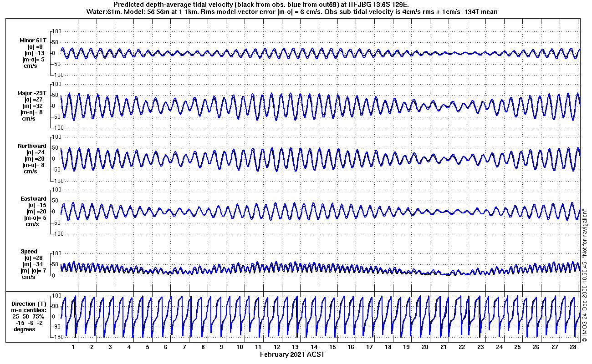The height and width of the screenshot is (364, 592).
Task: Click the 'cm/s' unit under the Speed label
Action: pos(29,277)
